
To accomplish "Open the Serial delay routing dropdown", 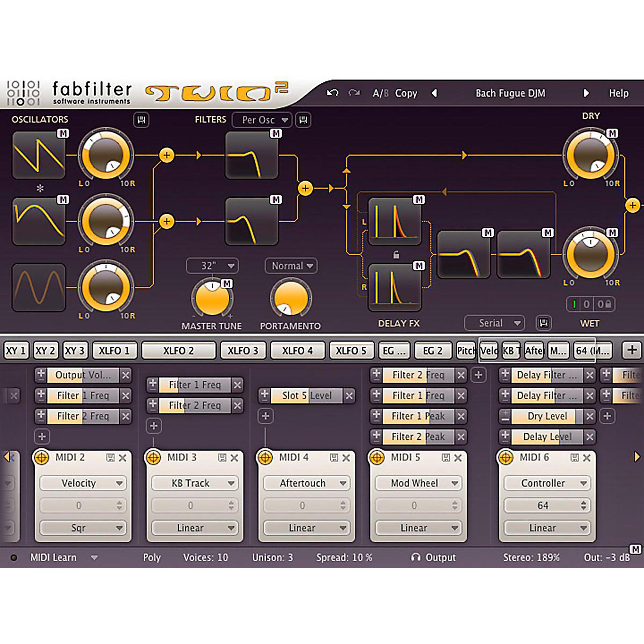I will [494, 323].
